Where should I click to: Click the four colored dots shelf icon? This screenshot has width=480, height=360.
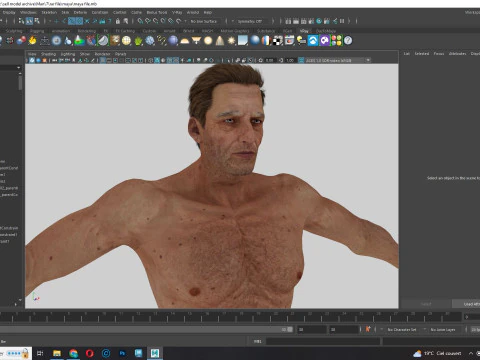[x=336, y=41]
